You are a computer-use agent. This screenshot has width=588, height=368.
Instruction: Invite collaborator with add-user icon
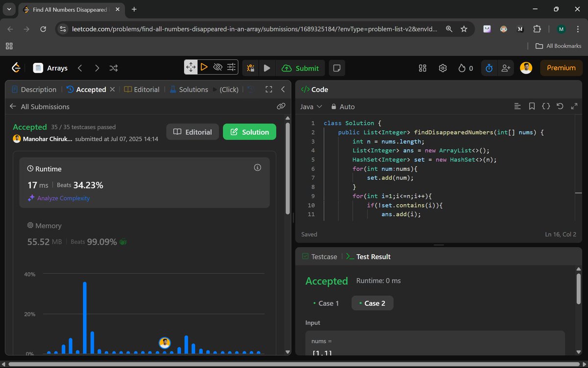click(x=505, y=68)
